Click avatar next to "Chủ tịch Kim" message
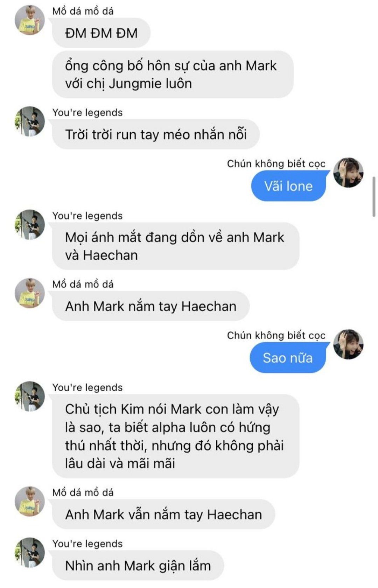 click(30, 396)
